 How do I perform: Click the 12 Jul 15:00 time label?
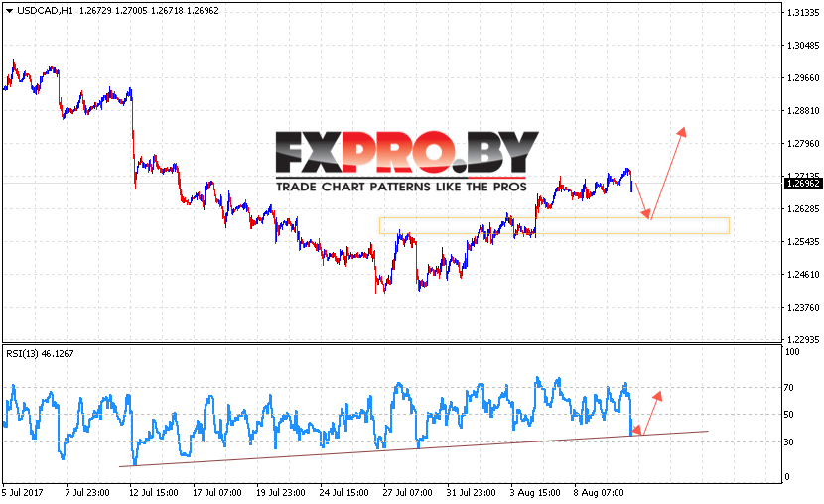tap(154, 492)
